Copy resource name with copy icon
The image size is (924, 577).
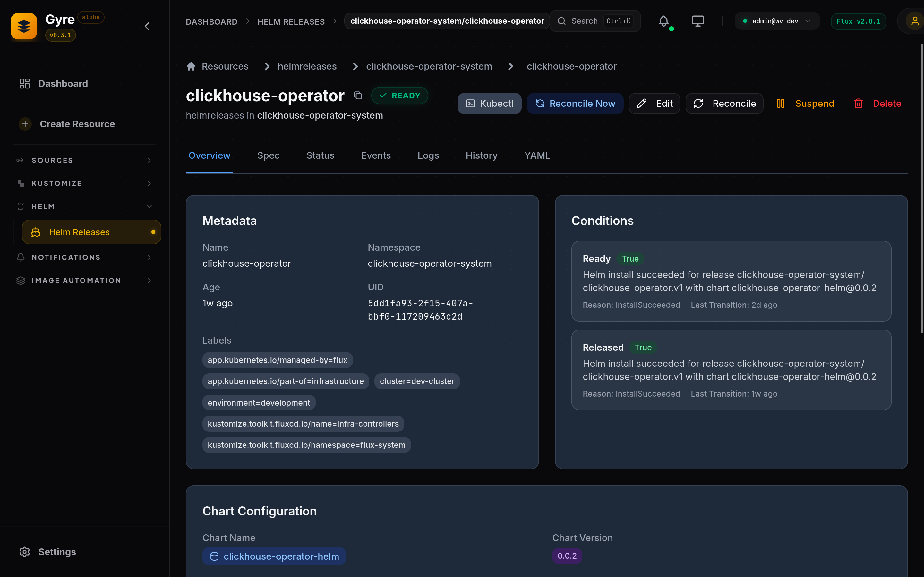click(358, 96)
